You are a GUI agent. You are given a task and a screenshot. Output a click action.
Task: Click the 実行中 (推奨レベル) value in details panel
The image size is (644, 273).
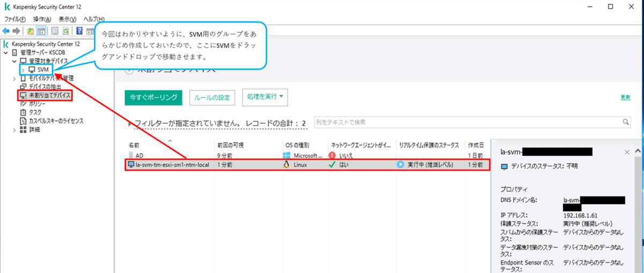click(588, 223)
